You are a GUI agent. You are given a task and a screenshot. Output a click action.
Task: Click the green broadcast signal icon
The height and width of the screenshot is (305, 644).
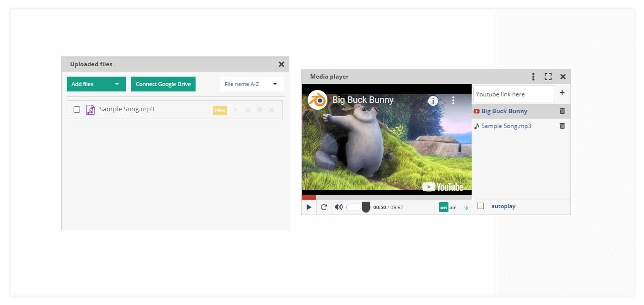tap(466, 208)
